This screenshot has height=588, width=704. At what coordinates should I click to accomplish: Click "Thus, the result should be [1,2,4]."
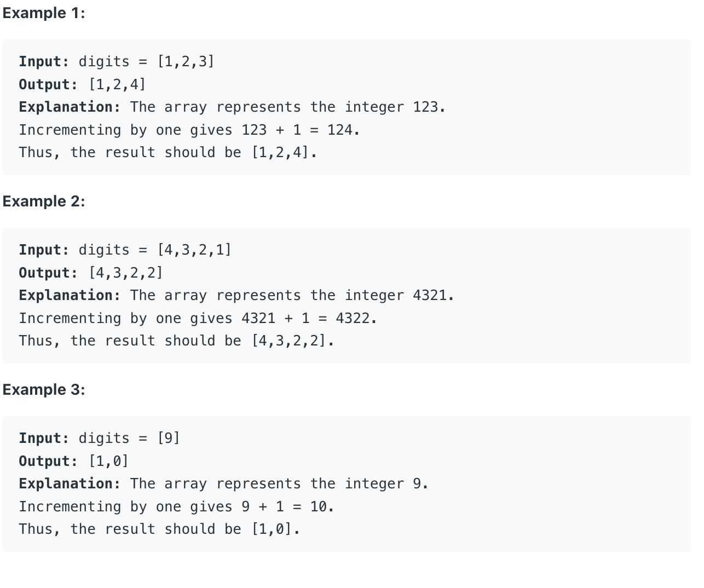pos(168,152)
